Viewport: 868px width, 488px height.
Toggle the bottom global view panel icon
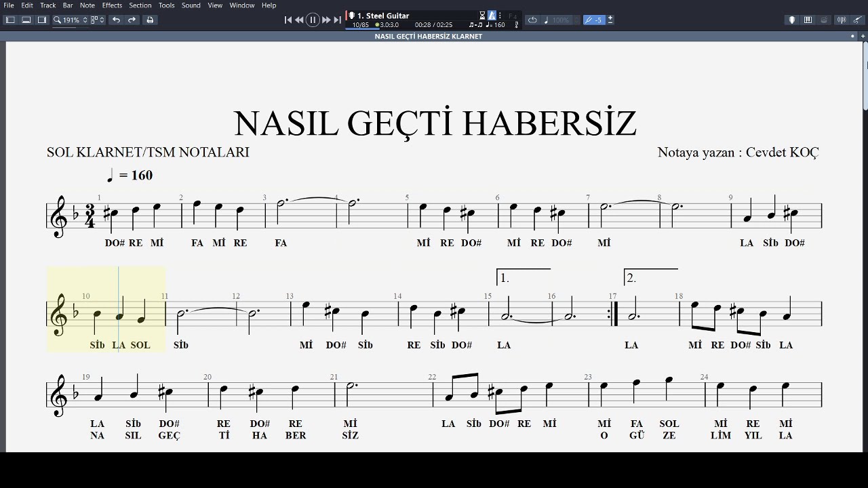click(26, 20)
